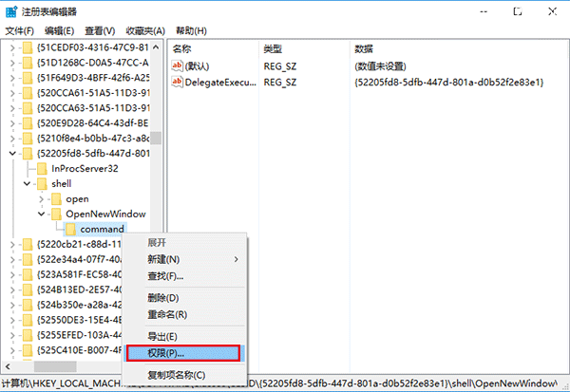Open 新建(N) submenu in context menu

click(x=184, y=259)
